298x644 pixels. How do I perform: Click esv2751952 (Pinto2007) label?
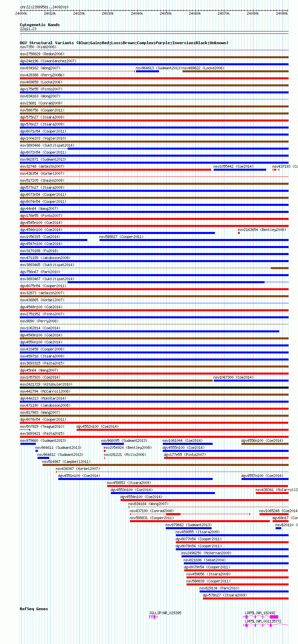click(42, 314)
